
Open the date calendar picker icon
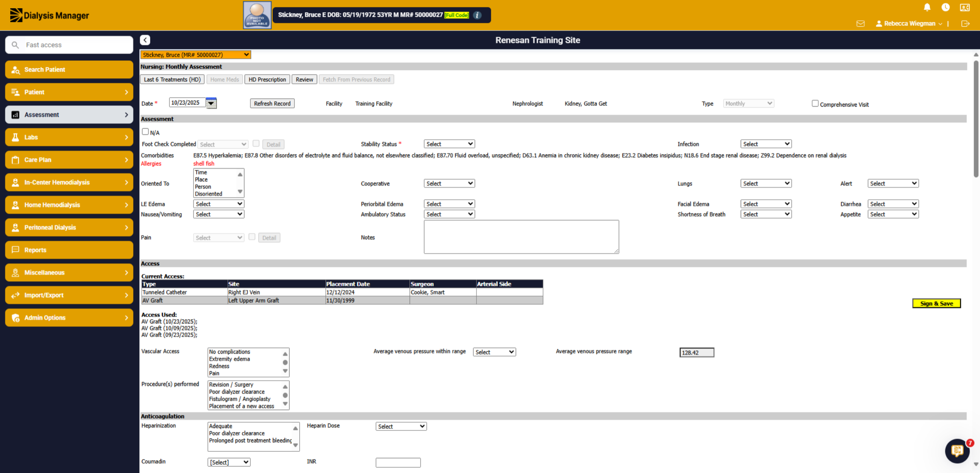[211, 103]
